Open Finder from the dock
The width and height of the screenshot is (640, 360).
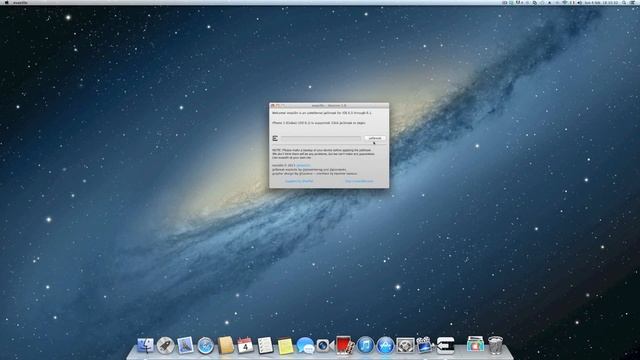(x=145, y=345)
